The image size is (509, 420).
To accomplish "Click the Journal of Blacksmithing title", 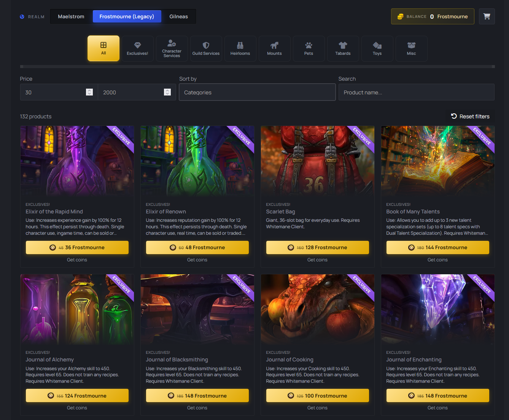I will [x=177, y=360].
